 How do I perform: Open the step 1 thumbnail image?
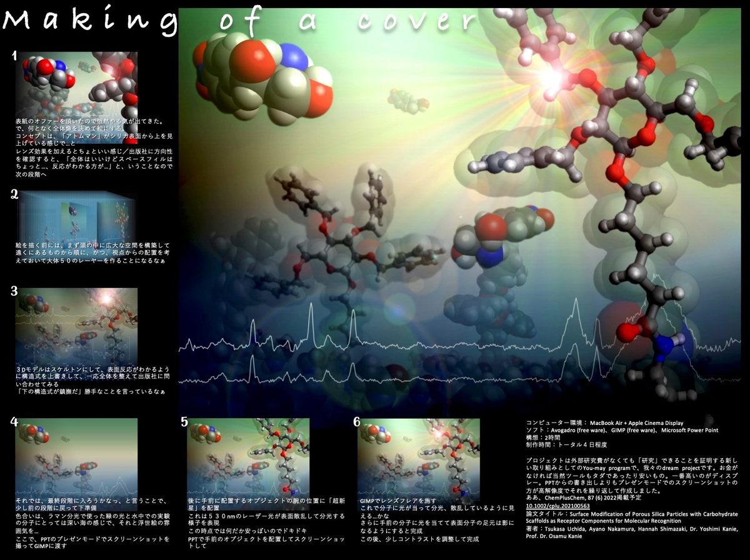tap(77, 83)
